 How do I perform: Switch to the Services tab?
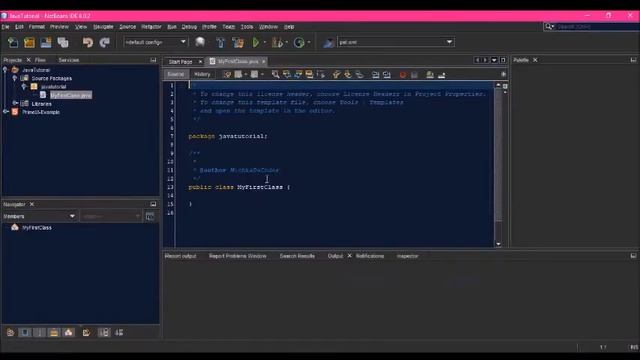click(x=69, y=60)
